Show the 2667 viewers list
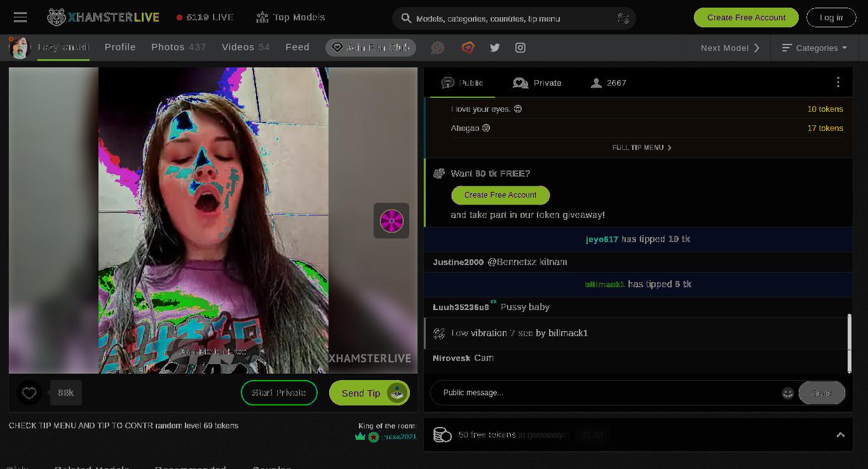The image size is (868, 469). 608,83
